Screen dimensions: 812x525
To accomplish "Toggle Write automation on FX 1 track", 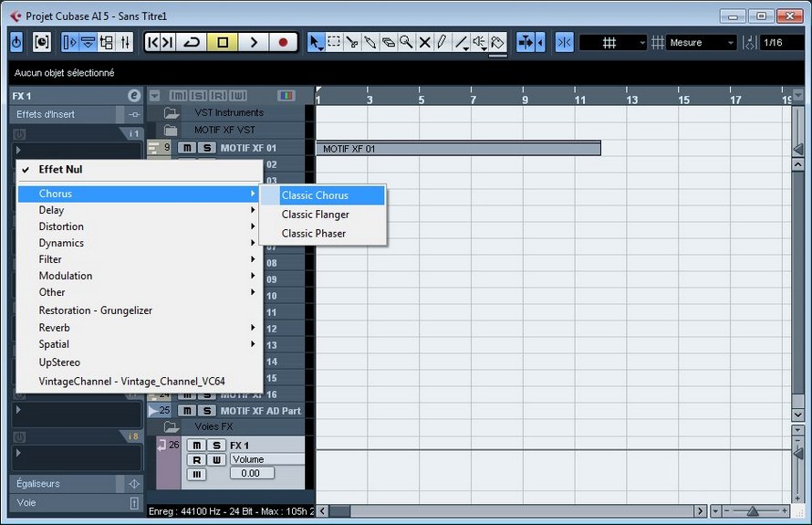I will [217, 459].
